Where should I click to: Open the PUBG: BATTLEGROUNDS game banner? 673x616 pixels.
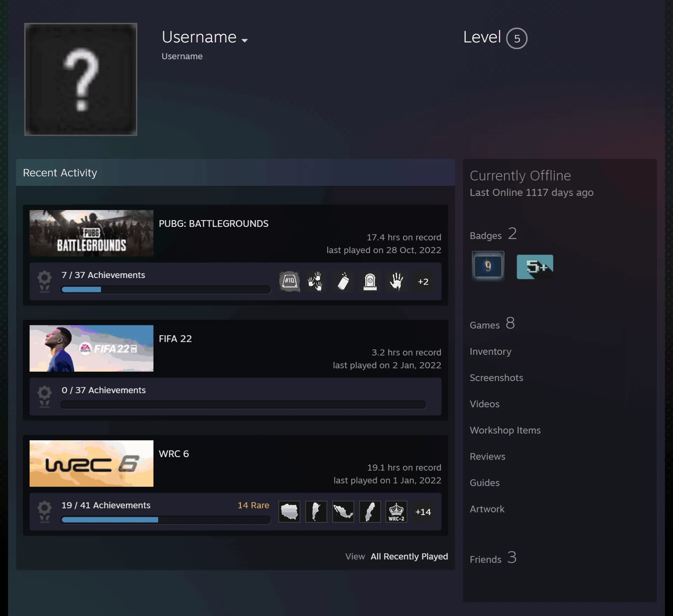coord(91,233)
